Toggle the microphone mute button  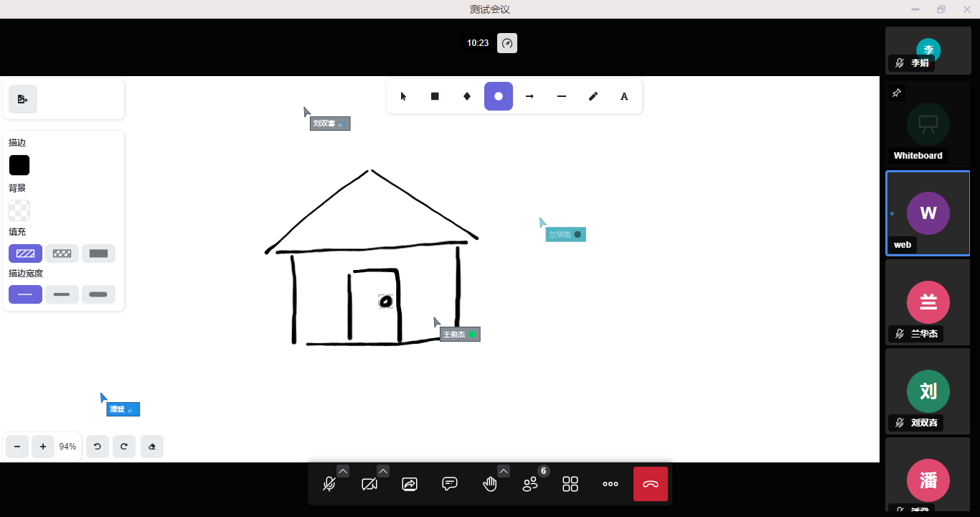coord(329,484)
